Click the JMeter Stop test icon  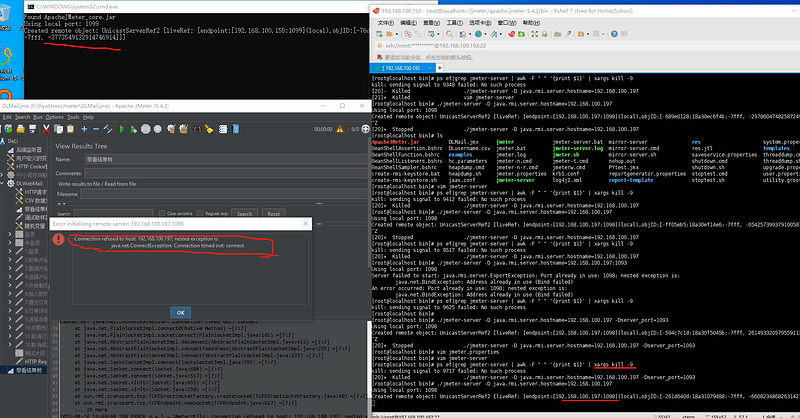click(145, 129)
